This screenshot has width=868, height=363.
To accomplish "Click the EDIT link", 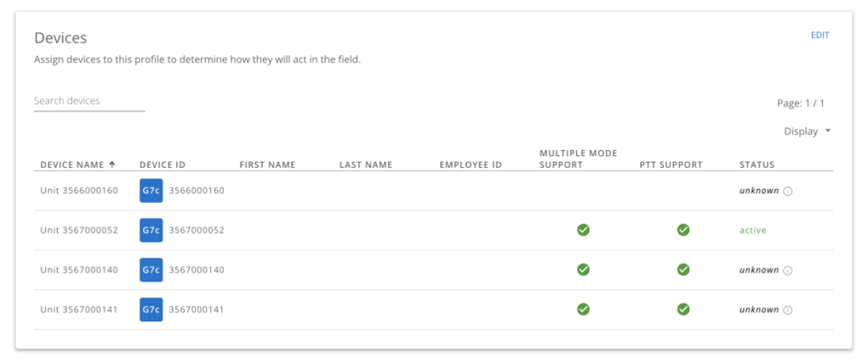I will (819, 35).
